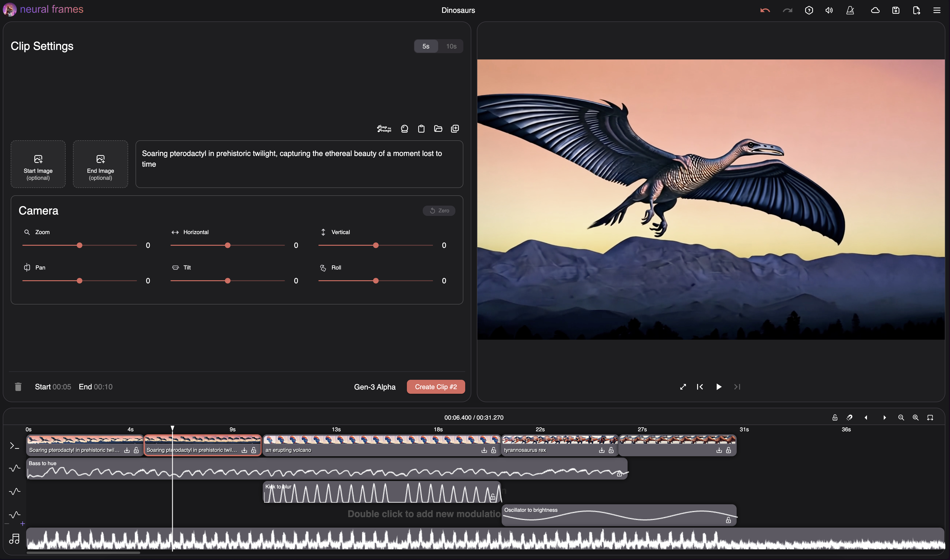Image resolution: width=950 pixels, height=560 pixels.
Task: Open the prompt folder icon
Action: click(438, 129)
